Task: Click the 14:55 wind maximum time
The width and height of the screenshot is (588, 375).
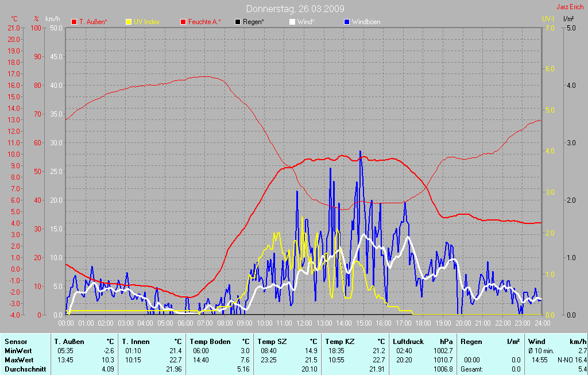Action: pyautogui.click(x=540, y=359)
